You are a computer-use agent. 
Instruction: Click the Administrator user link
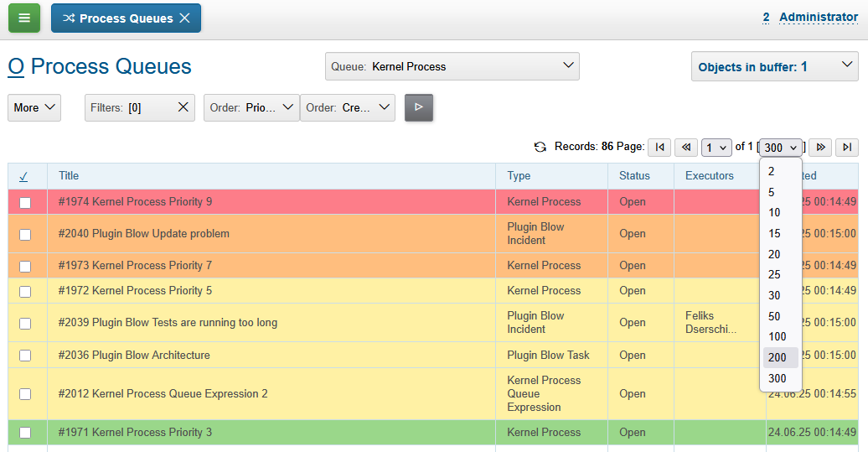tap(818, 17)
